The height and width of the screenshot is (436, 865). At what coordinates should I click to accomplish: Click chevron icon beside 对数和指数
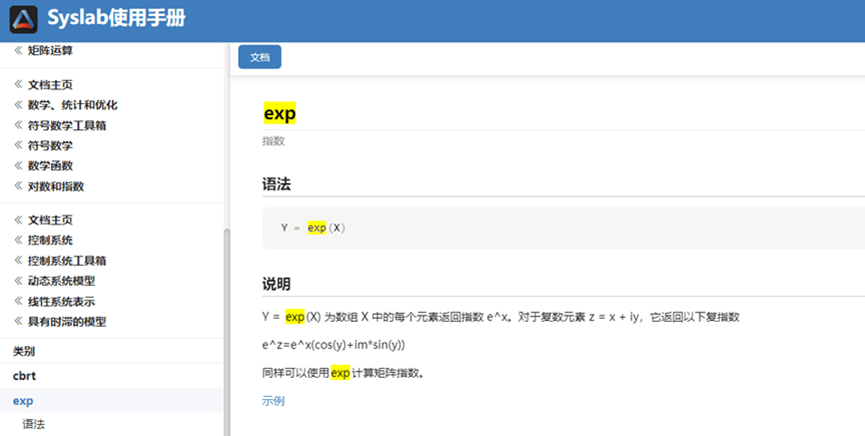point(18,185)
